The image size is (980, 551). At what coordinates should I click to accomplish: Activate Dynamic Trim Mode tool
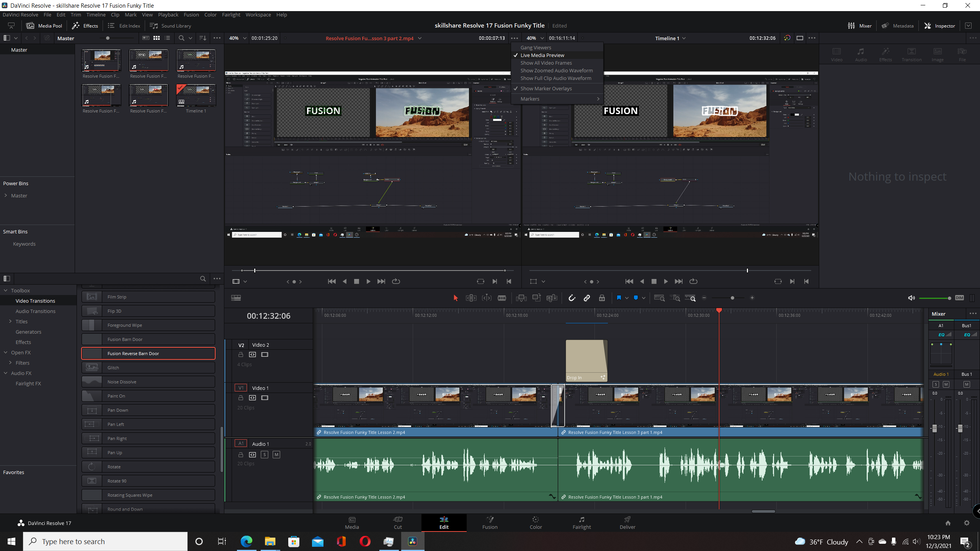pos(487,298)
